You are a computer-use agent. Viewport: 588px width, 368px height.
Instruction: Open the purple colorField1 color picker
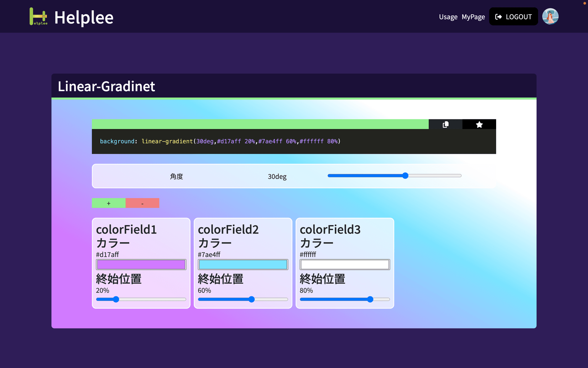click(x=141, y=264)
